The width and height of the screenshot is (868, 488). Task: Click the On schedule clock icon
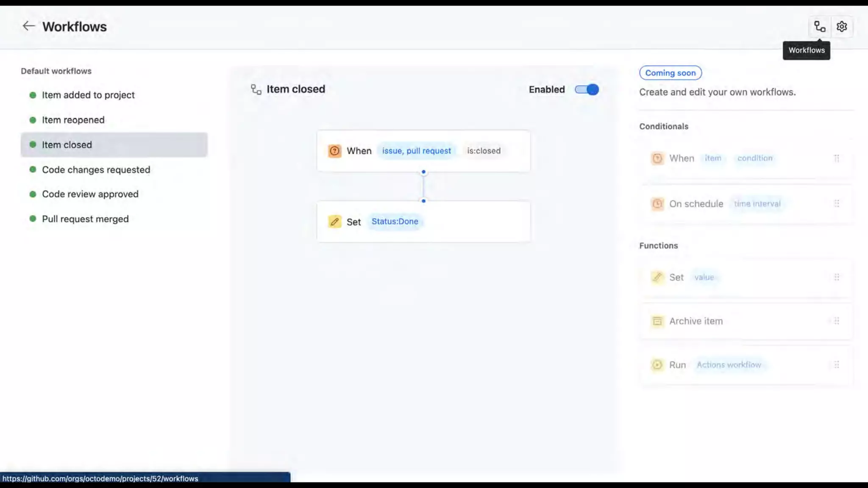(657, 204)
